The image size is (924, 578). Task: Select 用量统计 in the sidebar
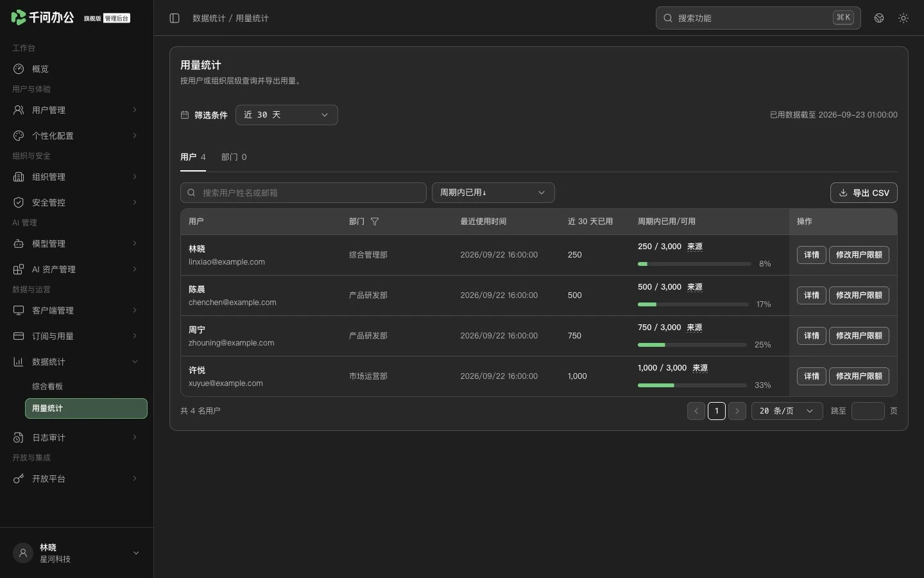86,408
